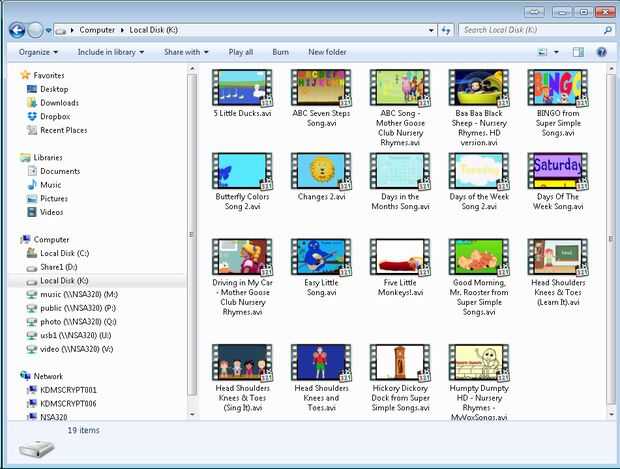This screenshot has width=620, height=469.
Task: Select Head Shoulders Knees & Toes (Learn It).avi
Action: tap(558, 272)
